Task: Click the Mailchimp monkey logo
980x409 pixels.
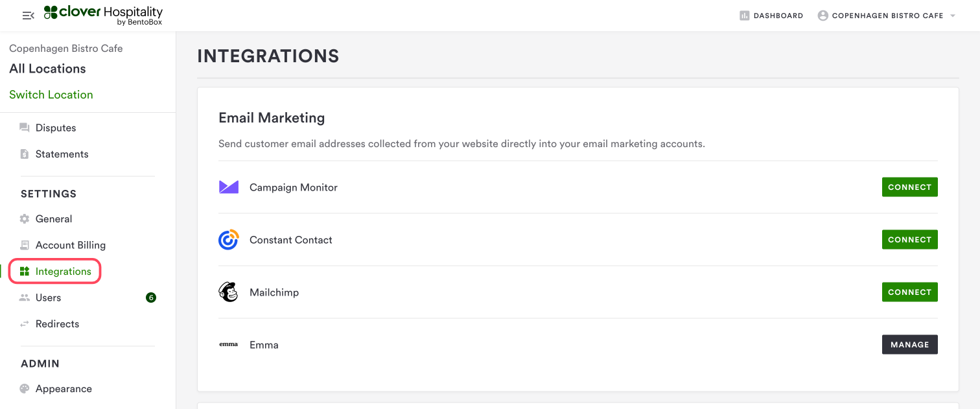Action: tap(228, 292)
